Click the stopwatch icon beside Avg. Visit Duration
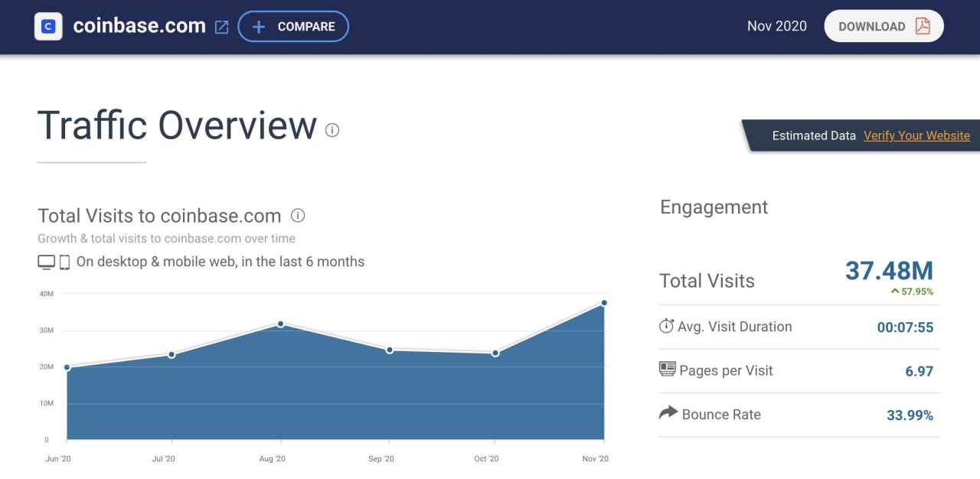Screen dimensions: 980x479 click(x=666, y=326)
